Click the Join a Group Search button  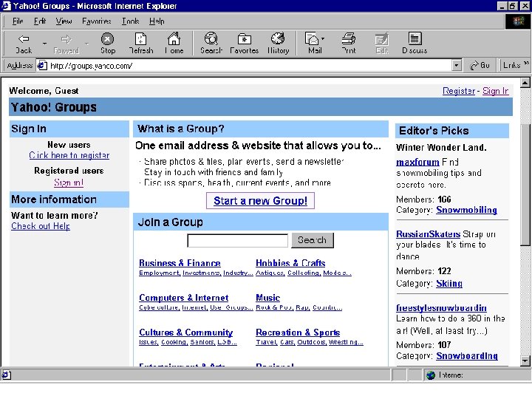(313, 240)
